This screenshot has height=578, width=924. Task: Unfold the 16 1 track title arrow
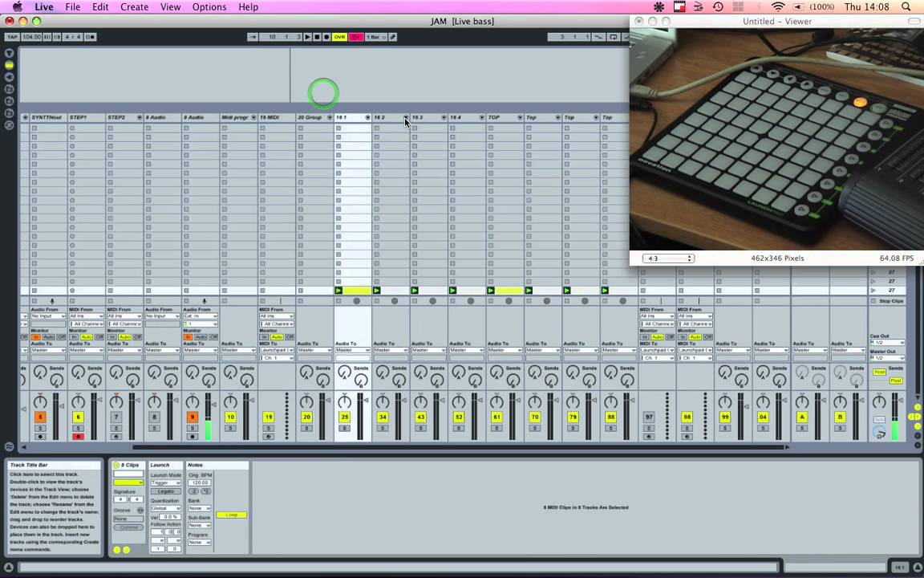click(367, 117)
